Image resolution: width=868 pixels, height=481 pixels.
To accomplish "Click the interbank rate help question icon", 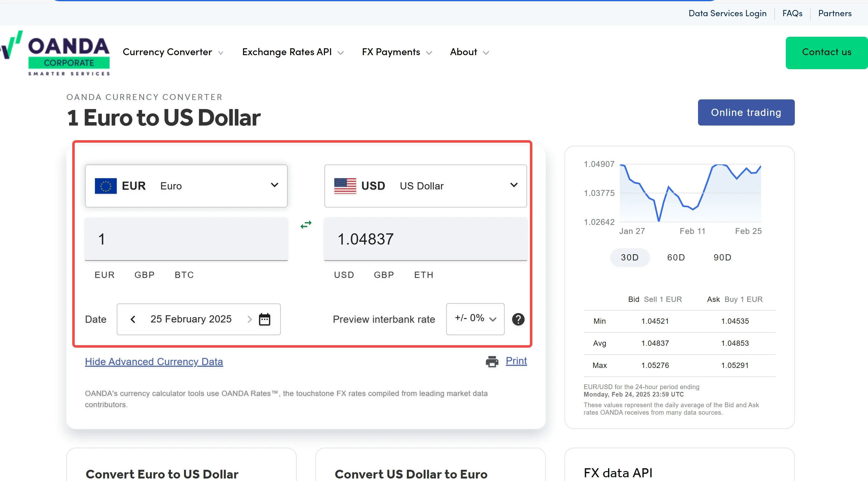I will pyautogui.click(x=518, y=319).
